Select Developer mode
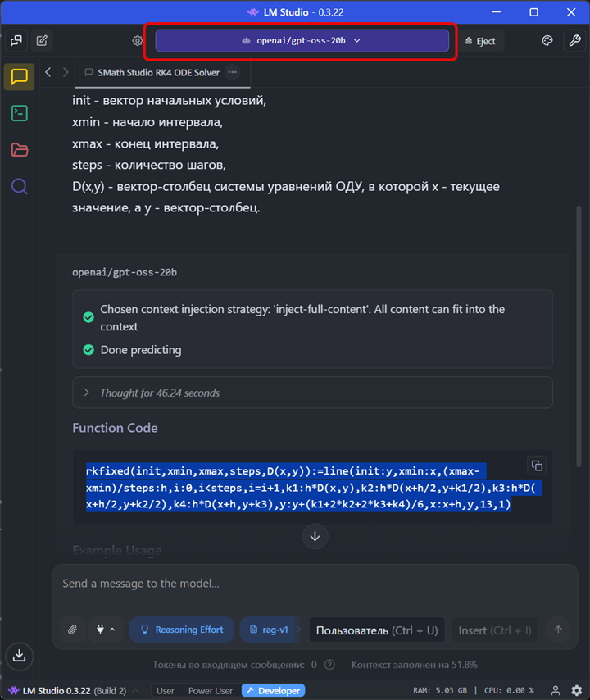This screenshot has height=700, width=590. (273, 691)
